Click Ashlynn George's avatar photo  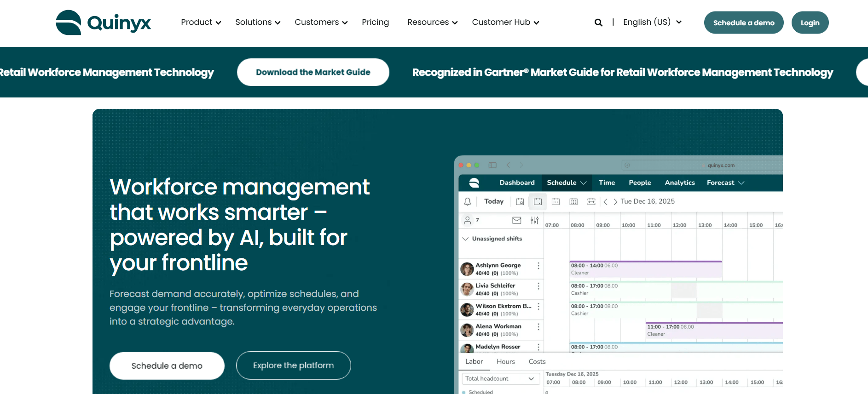point(467,269)
